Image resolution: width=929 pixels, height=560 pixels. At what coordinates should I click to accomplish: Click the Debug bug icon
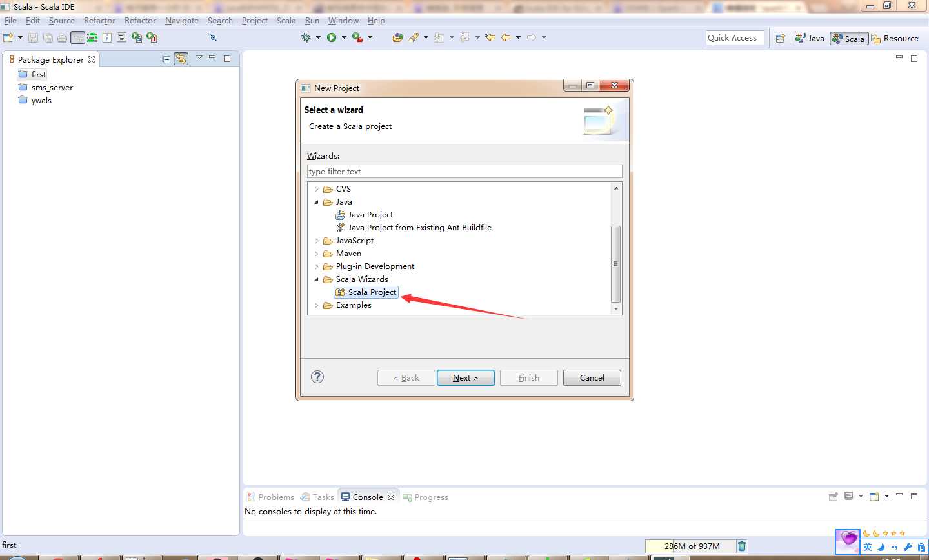click(x=306, y=37)
